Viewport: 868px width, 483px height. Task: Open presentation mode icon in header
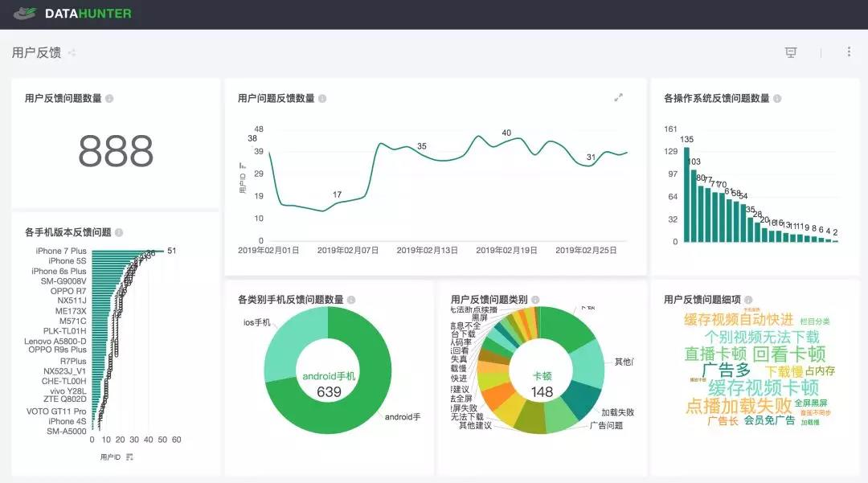point(791,52)
